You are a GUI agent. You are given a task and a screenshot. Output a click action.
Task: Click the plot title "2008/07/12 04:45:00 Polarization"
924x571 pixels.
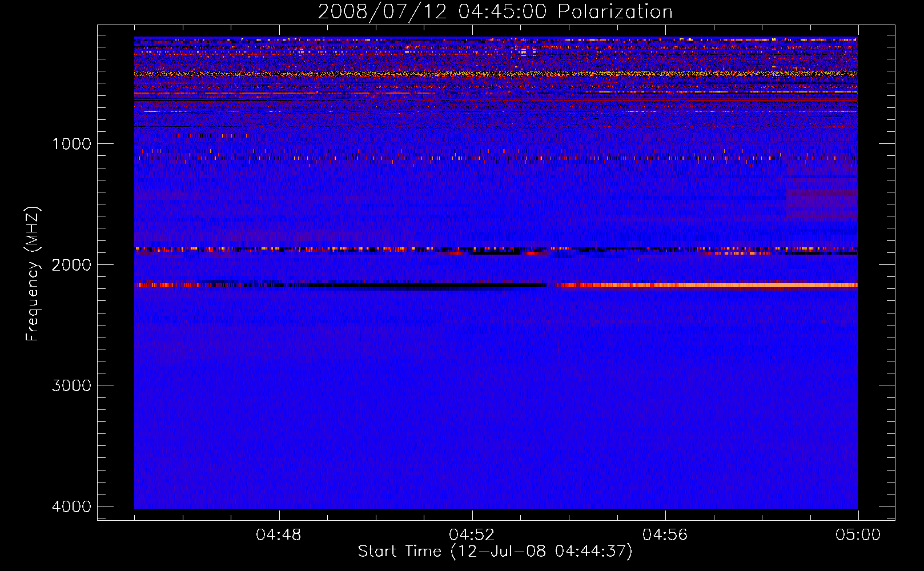click(495, 11)
